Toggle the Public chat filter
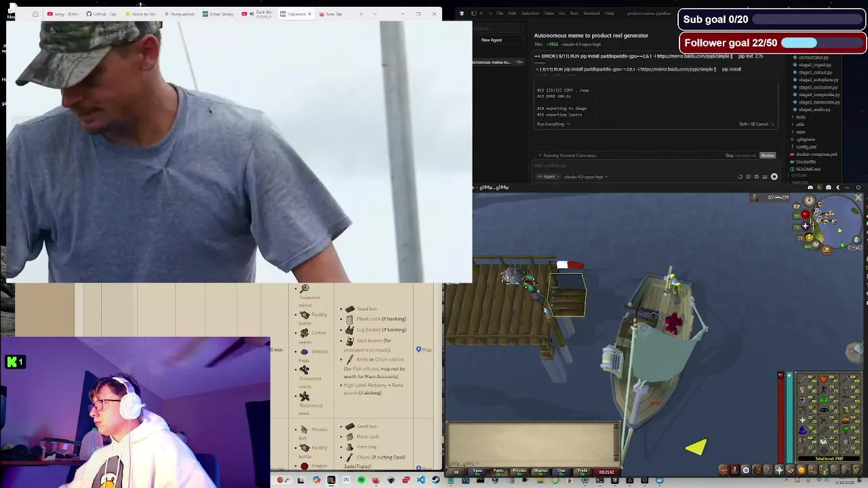Screen dimensions: 868x488 click(498, 472)
